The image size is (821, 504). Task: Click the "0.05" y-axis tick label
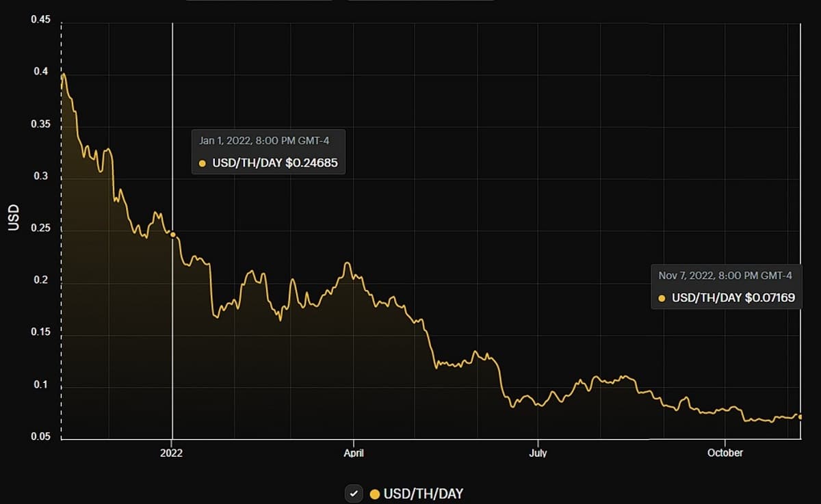pyautogui.click(x=40, y=437)
